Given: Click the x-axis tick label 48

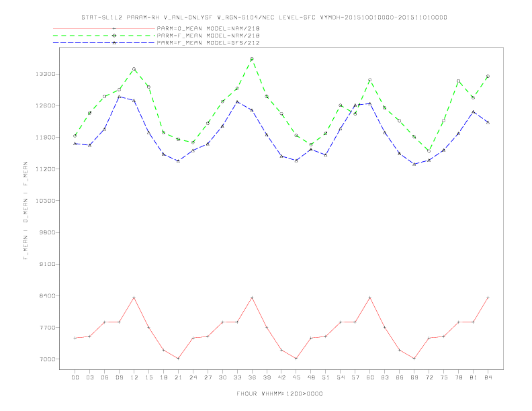Looking at the screenshot, I should point(311,377).
